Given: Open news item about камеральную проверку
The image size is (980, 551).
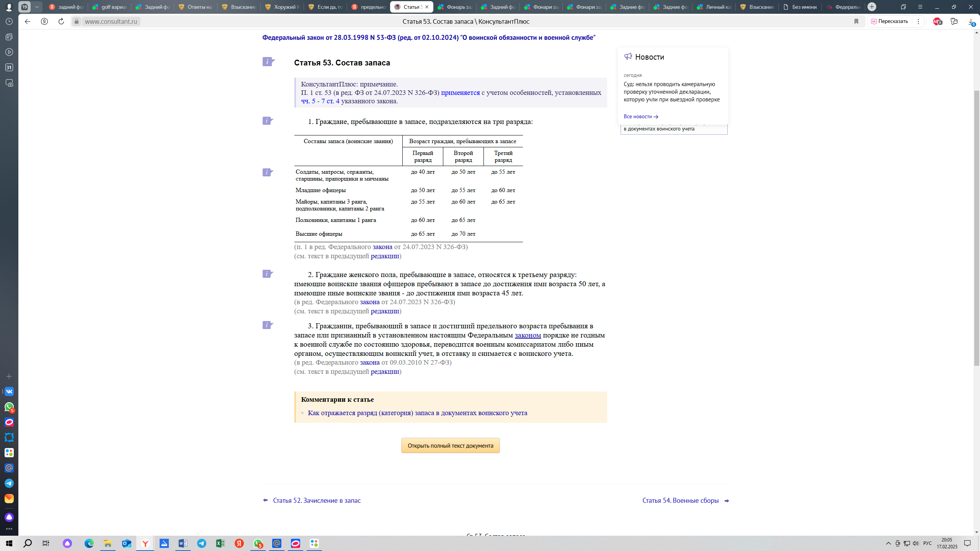Looking at the screenshot, I should [671, 92].
